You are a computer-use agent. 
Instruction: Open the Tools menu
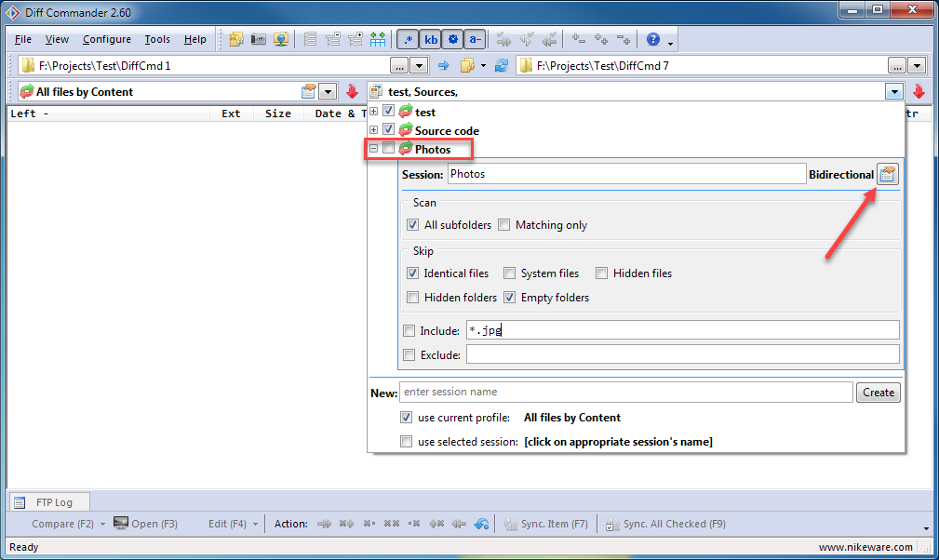click(157, 39)
